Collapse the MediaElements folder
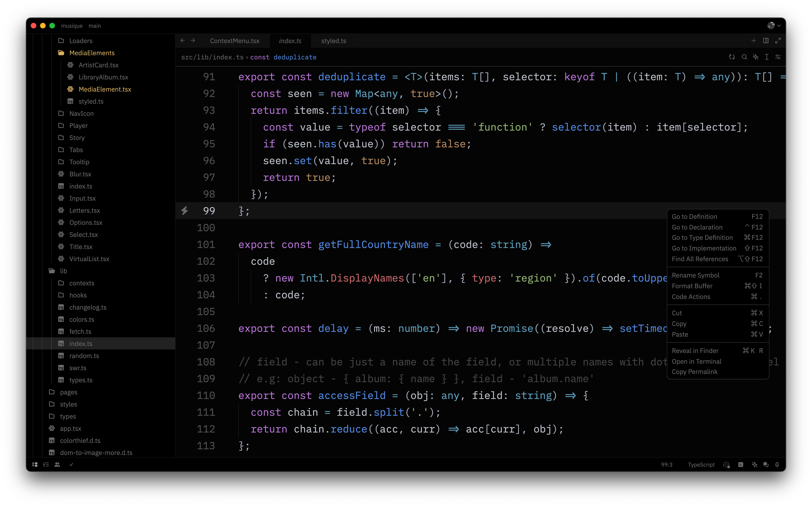Viewport: 812px width, 506px height. click(x=92, y=53)
